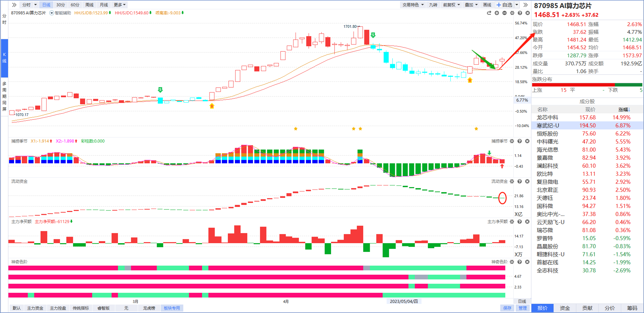Expand the 前复权 adjustment dropdown

pyautogui.click(x=451, y=5)
